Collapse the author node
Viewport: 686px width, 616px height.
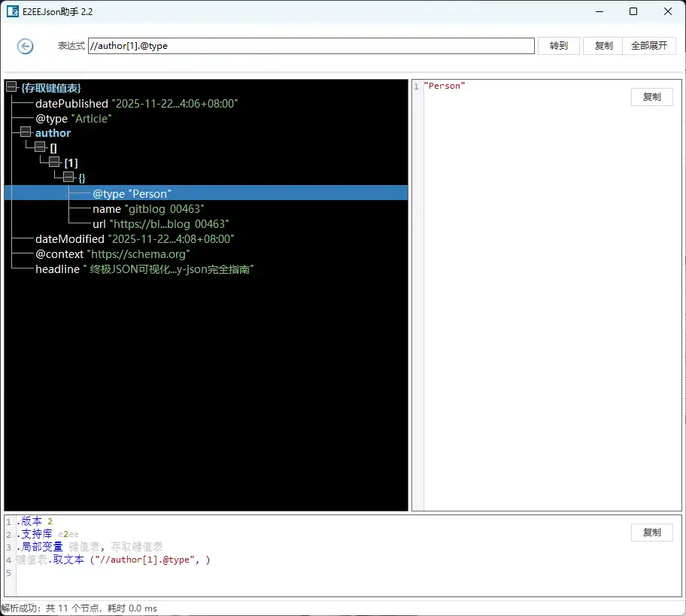[x=26, y=132]
